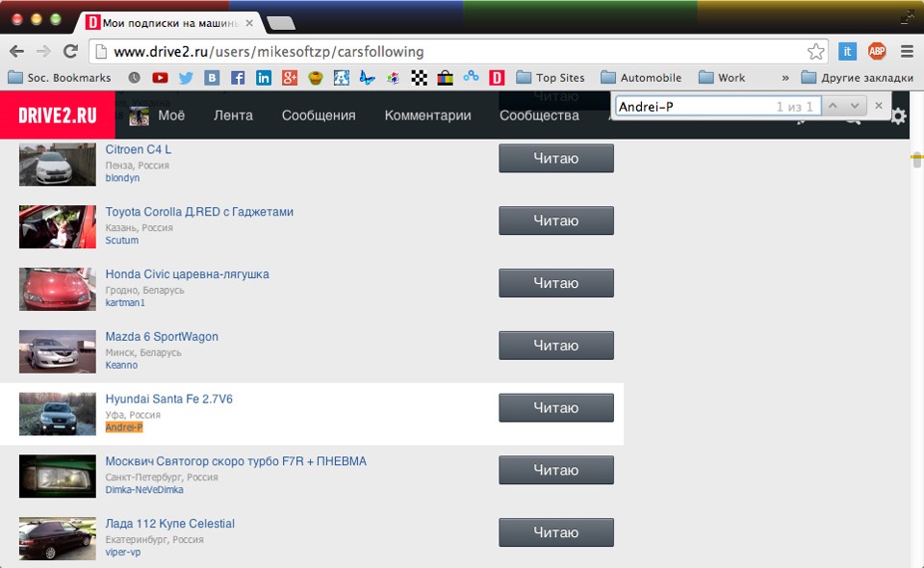924x568 pixels.
Task: Open the Mazda 6 SportWagon link
Action: pyautogui.click(x=162, y=337)
